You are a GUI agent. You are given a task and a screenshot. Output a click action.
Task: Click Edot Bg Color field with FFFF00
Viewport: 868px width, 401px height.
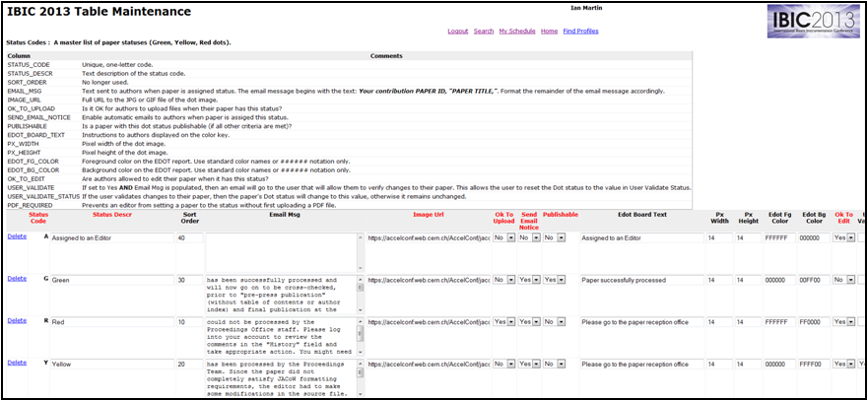tap(814, 365)
